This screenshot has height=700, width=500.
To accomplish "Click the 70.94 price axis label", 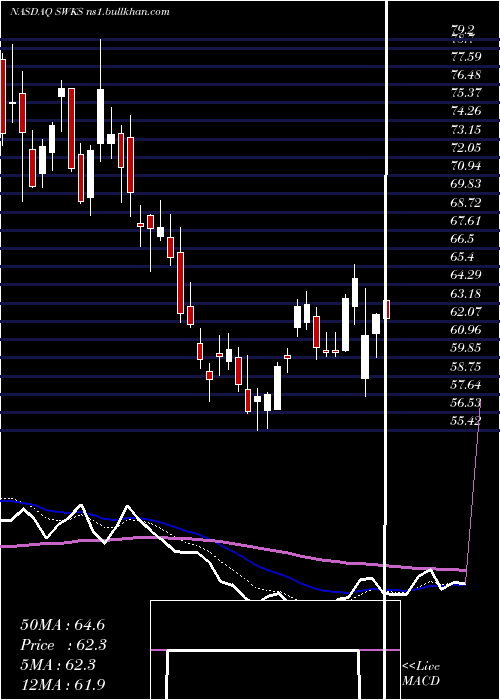I will [466, 166].
